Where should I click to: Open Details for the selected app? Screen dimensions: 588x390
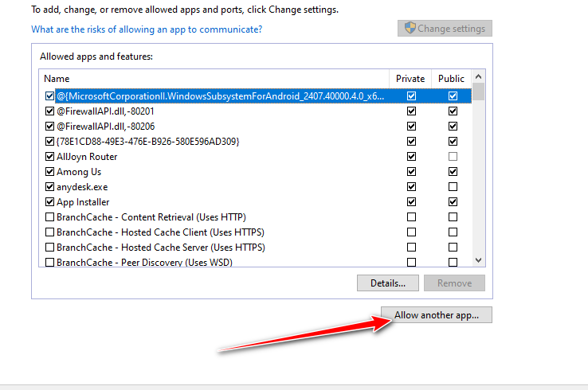pos(388,283)
